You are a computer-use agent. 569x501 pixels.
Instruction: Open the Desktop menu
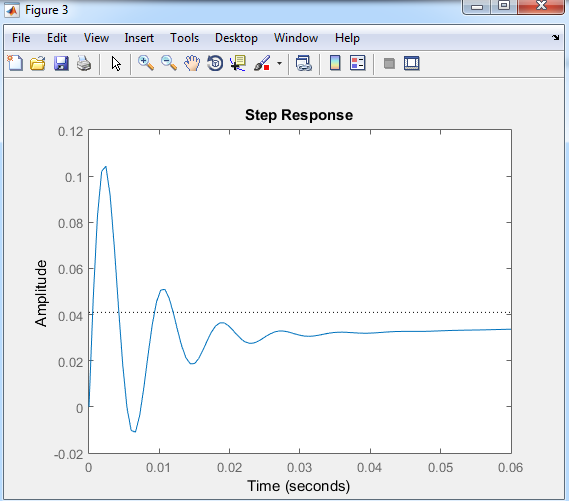coord(236,38)
